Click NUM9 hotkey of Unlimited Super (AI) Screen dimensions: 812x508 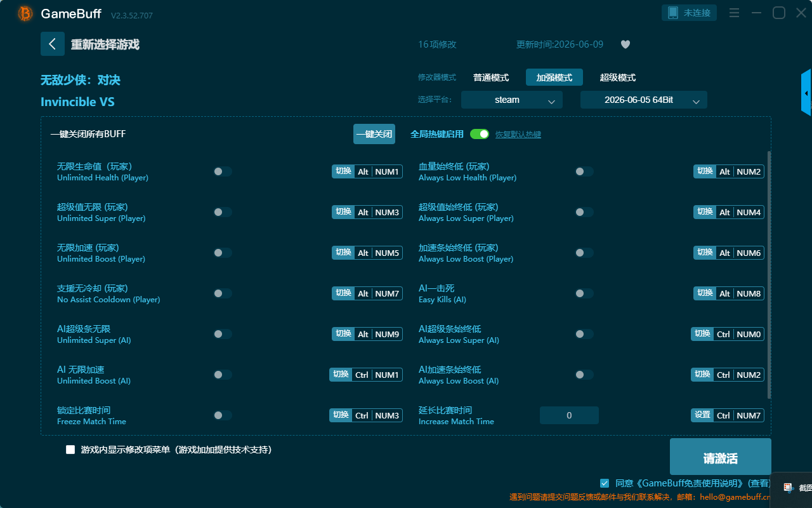pos(387,334)
